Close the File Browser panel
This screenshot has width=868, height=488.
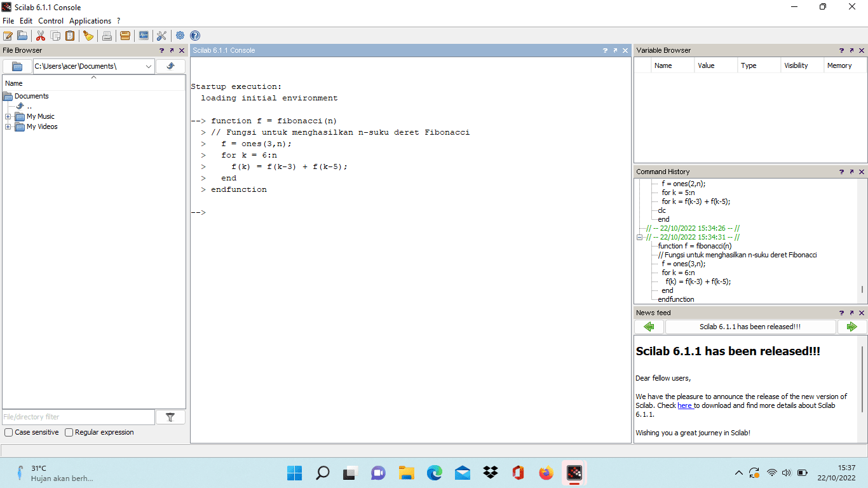[x=182, y=50]
